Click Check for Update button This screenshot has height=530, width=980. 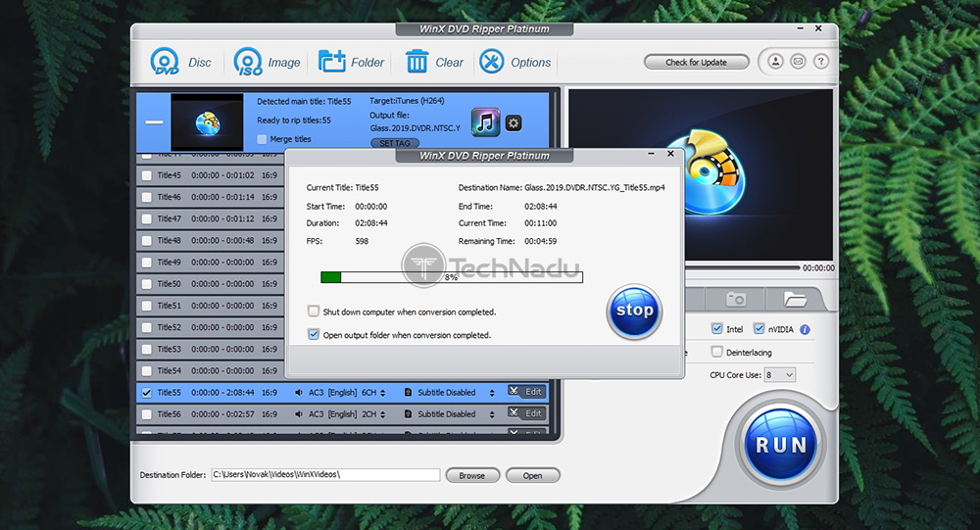click(x=696, y=62)
